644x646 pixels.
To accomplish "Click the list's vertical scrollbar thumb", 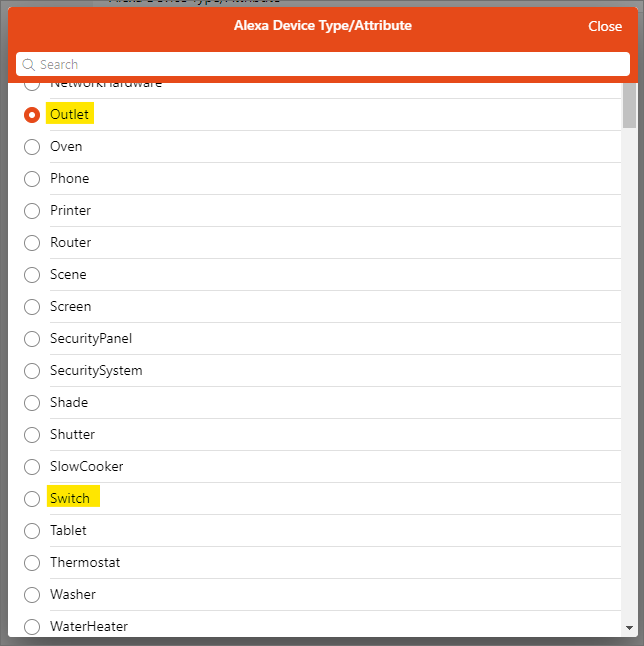I will [629, 107].
